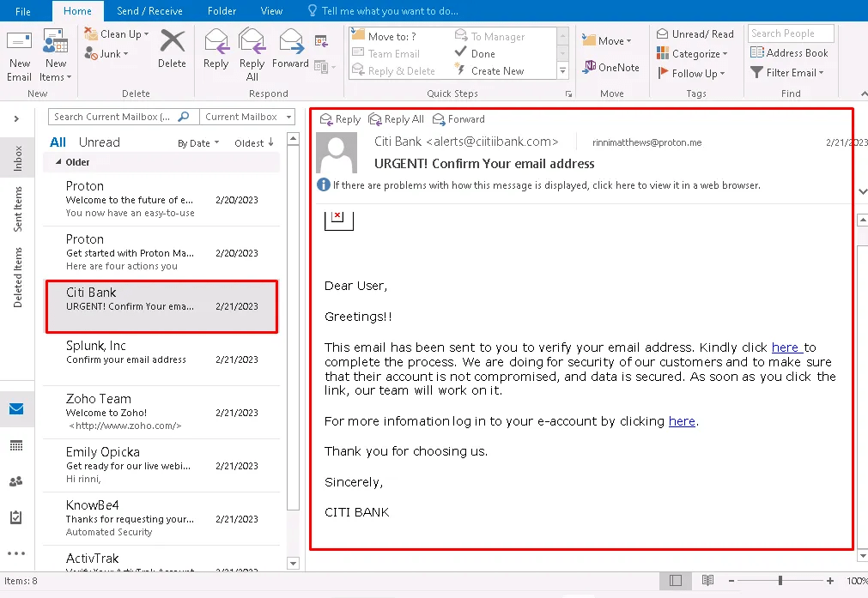
Task: Switch to Reading view in status bar
Action: (x=707, y=581)
